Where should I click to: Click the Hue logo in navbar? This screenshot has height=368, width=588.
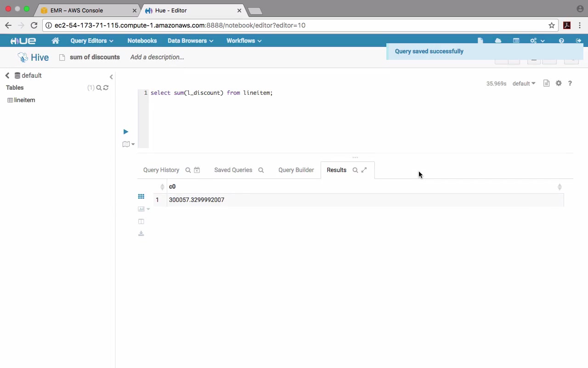23,41
